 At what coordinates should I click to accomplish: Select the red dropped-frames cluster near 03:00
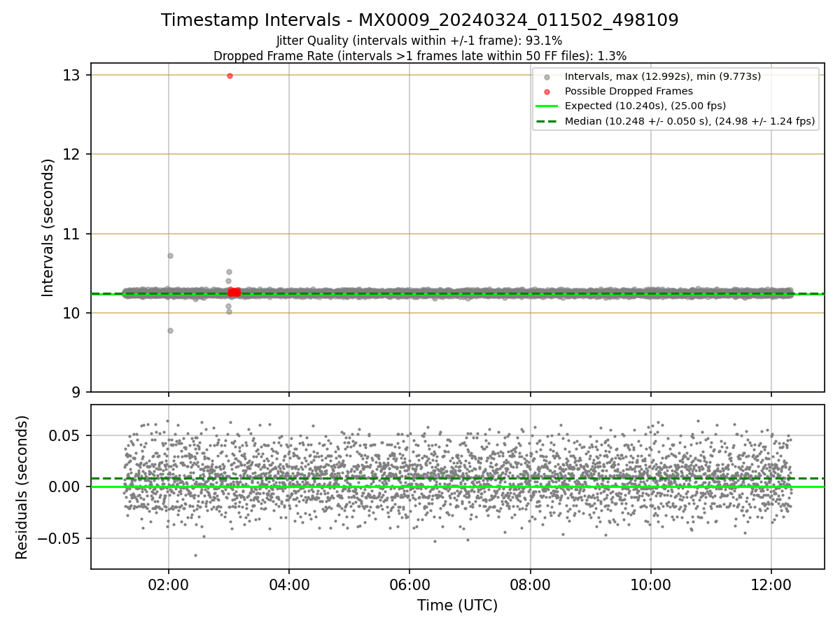pos(234,292)
